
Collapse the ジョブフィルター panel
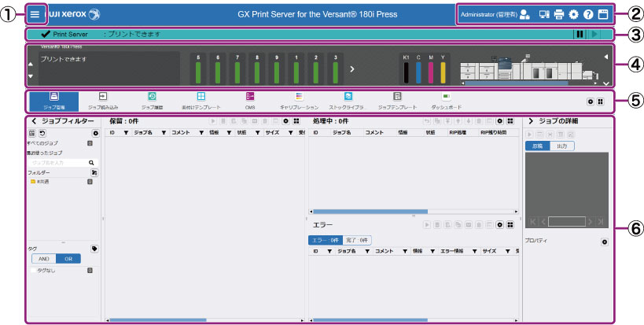tap(34, 121)
